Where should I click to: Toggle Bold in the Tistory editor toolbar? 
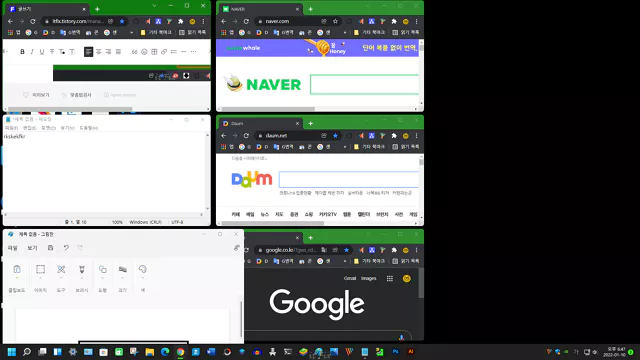[22, 52]
